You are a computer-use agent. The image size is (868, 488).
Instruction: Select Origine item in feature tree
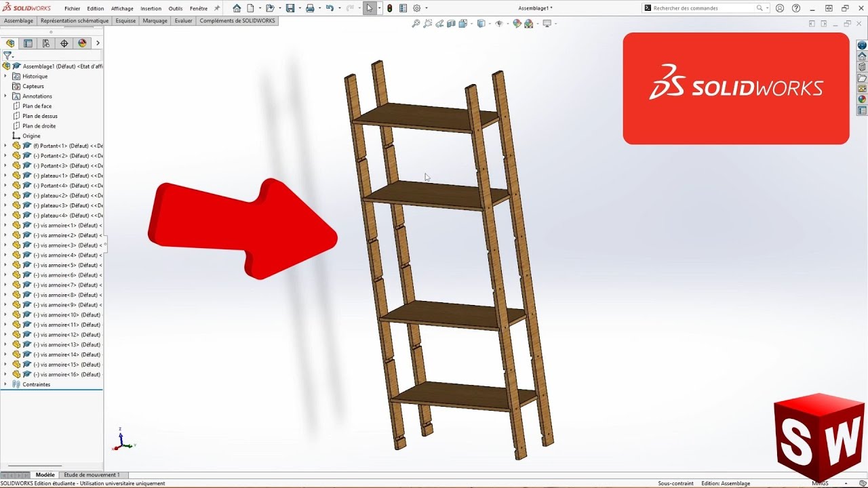[31, 136]
